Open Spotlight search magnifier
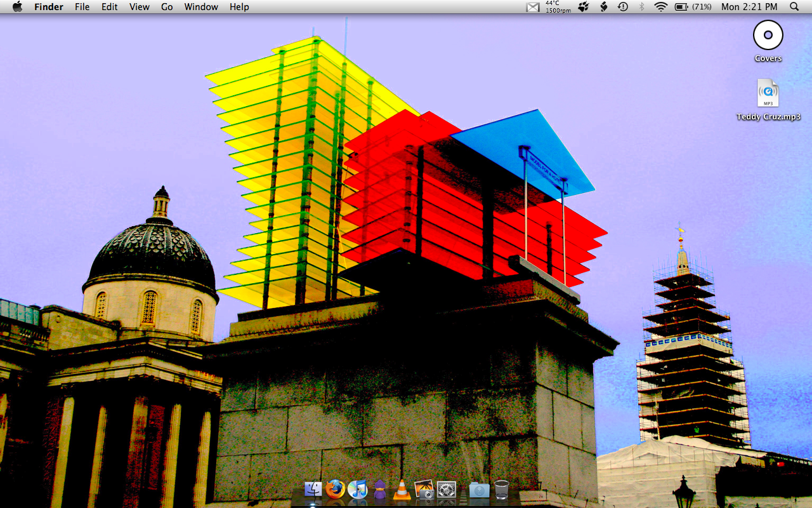Viewport: 812px width, 508px height. 794,7
